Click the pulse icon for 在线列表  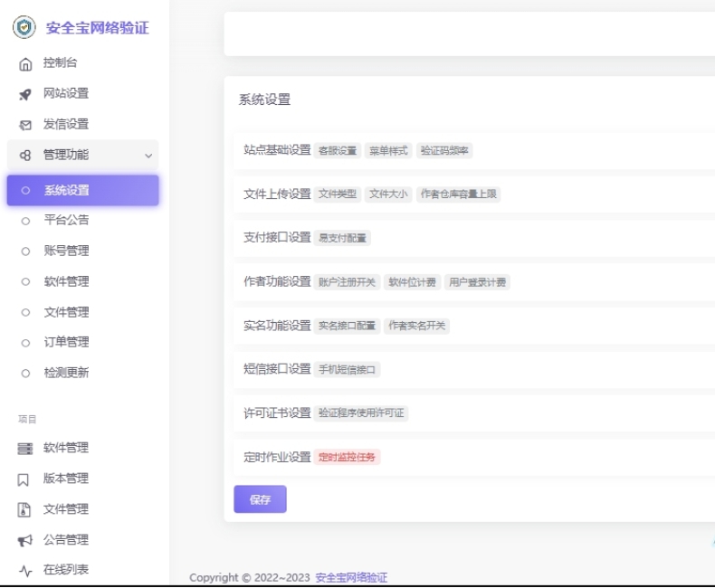(25, 570)
